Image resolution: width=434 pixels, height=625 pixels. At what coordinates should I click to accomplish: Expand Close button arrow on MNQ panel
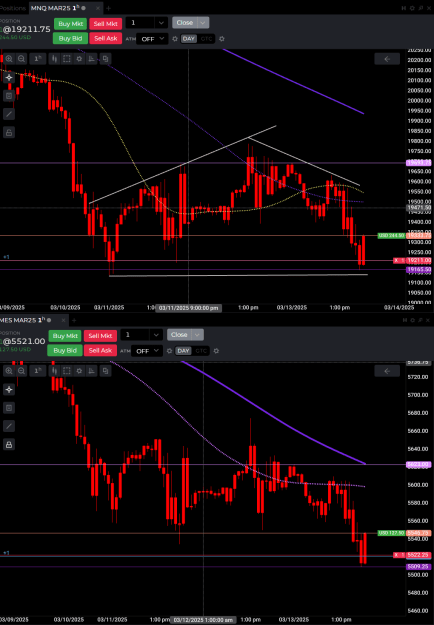tap(203, 23)
